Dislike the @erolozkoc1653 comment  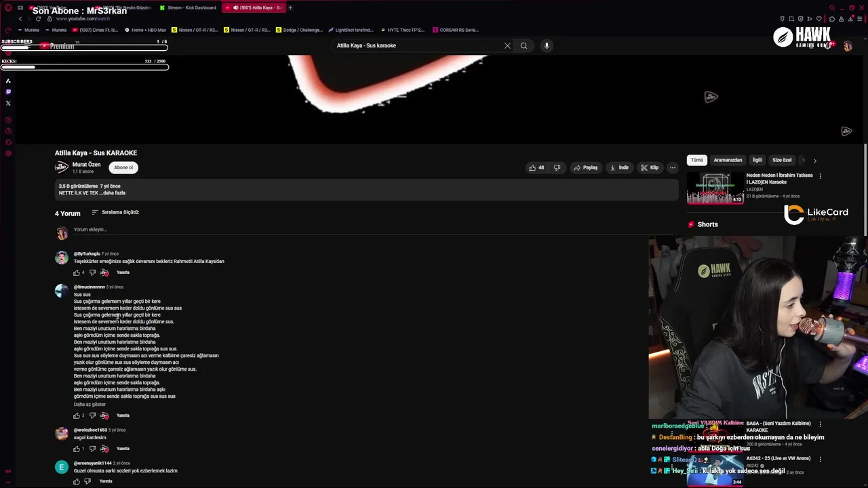click(x=93, y=449)
